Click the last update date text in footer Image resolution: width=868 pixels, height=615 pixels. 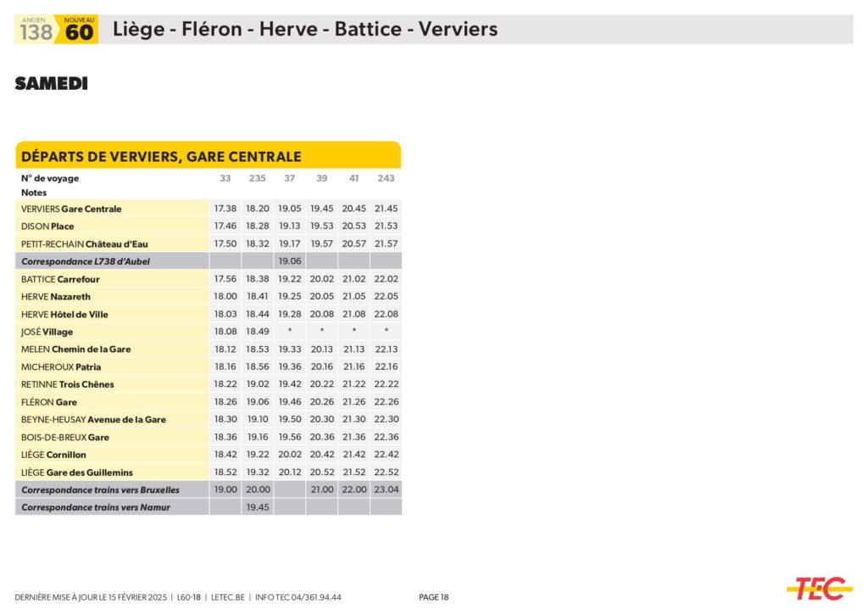coord(92,597)
